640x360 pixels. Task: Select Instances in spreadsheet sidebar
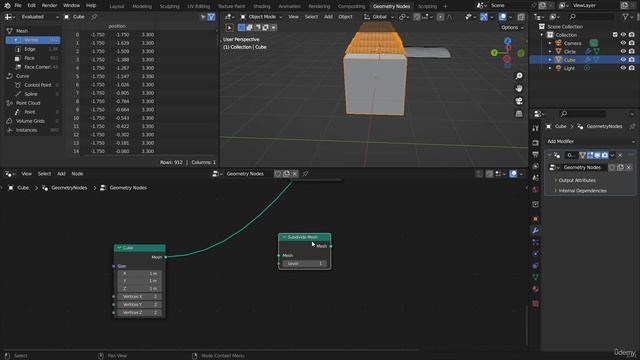coord(27,130)
